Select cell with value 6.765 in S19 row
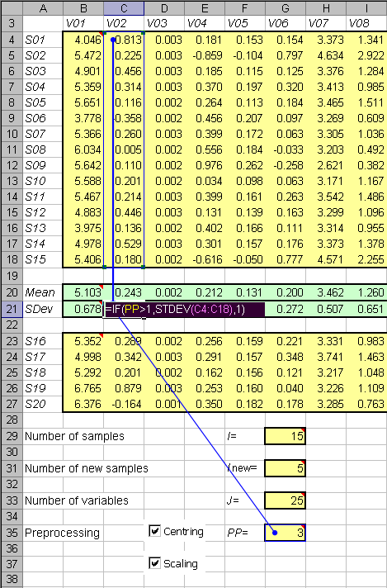 tap(83, 388)
